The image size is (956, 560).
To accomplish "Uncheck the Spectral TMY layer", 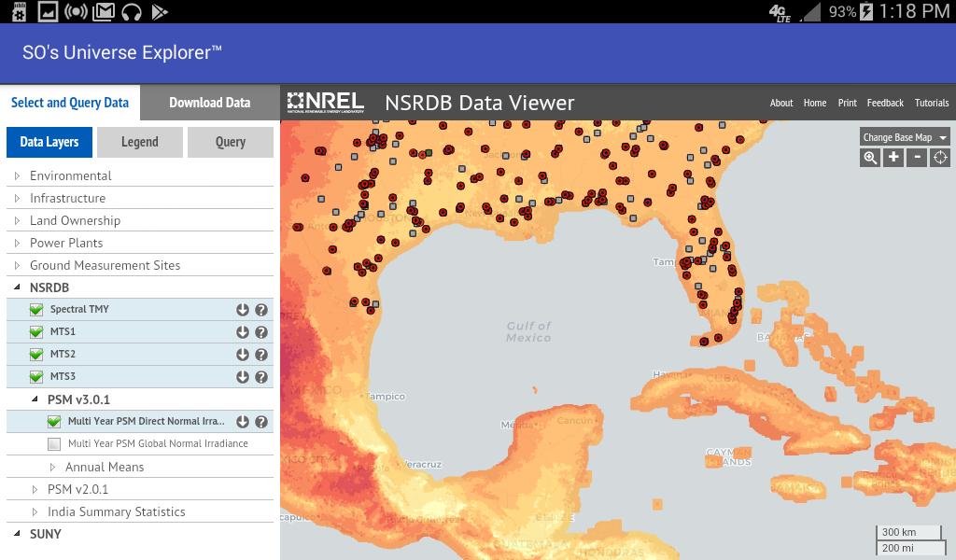I will coord(36,310).
